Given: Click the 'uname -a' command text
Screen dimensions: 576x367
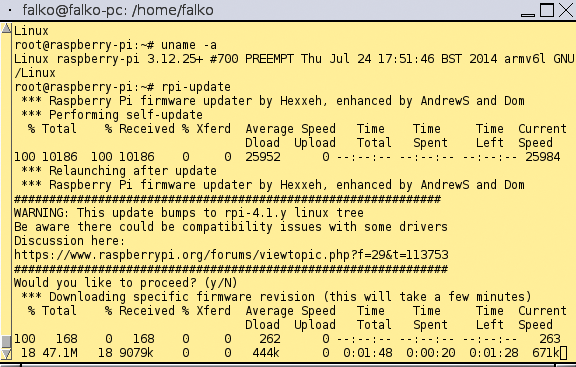Looking at the screenshot, I should click(x=189, y=45).
